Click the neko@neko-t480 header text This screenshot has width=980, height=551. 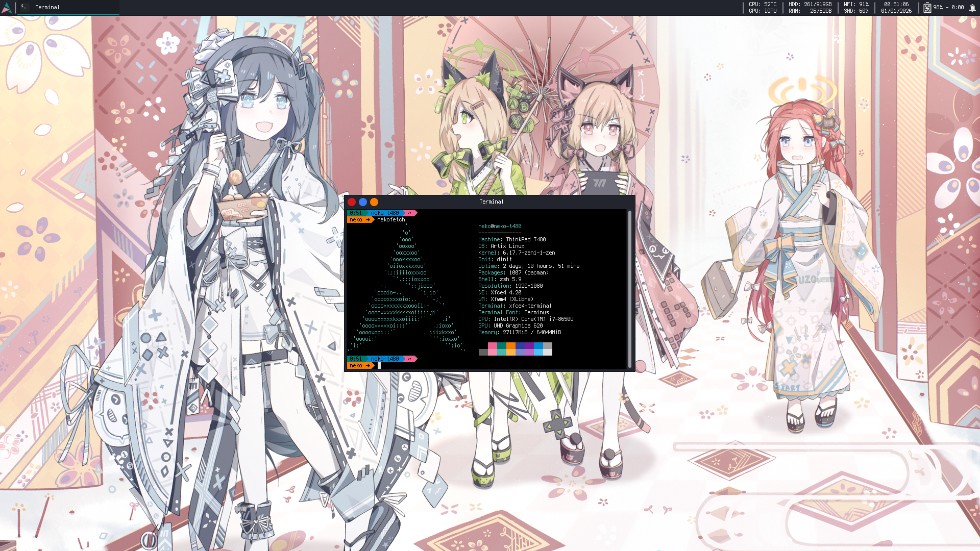[x=500, y=226]
